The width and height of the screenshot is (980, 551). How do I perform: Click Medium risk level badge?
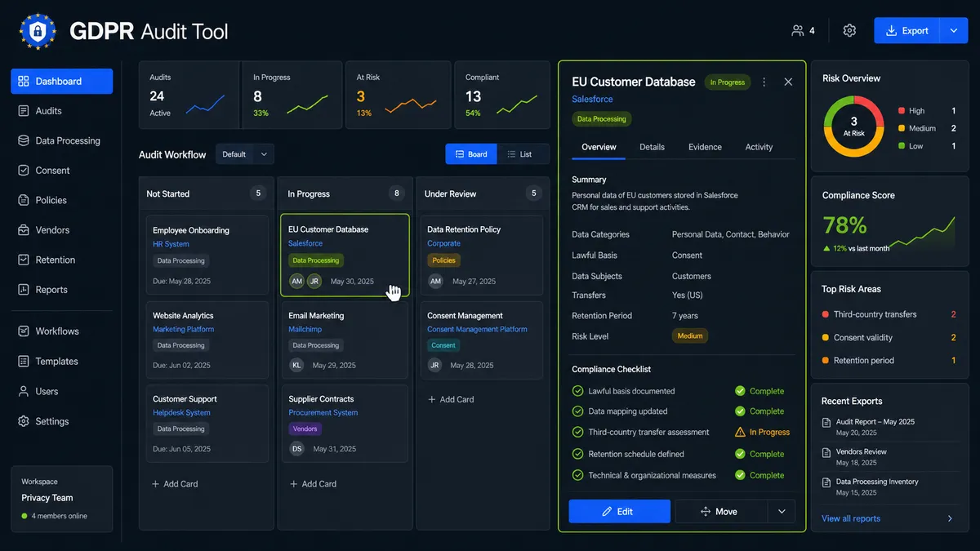tap(690, 335)
